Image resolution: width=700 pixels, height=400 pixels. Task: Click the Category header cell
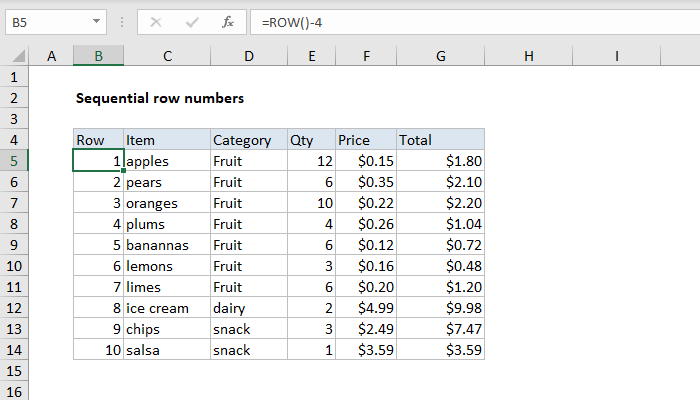pyautogui.click(x=249, y=140)
